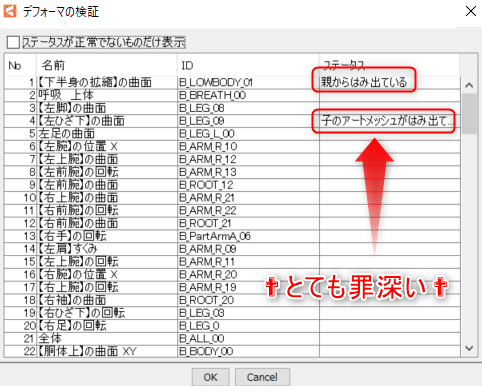Select row 【右前腕】の回転
The image size is (482, 386).
(232, 211)
